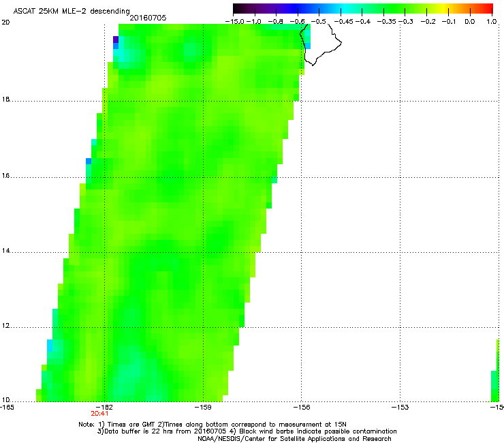Screen dimensions: 504x443
Task: Click the latitude label 20
Action: click(x=5, y=22)
